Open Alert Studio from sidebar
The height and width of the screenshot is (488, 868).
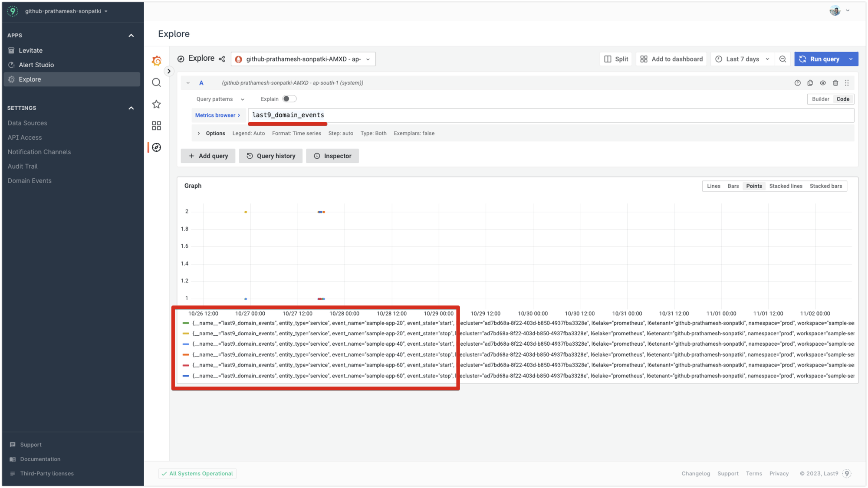pos(36,65)
